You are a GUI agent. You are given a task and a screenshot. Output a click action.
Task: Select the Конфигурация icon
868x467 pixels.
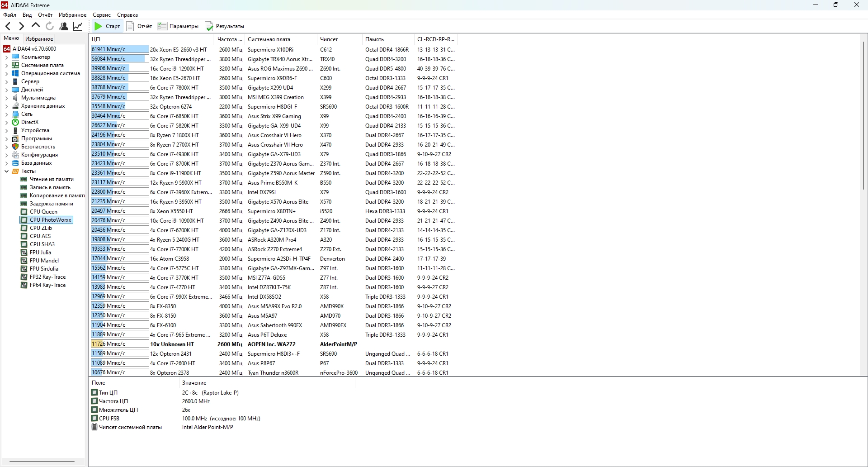coord(15,155)
